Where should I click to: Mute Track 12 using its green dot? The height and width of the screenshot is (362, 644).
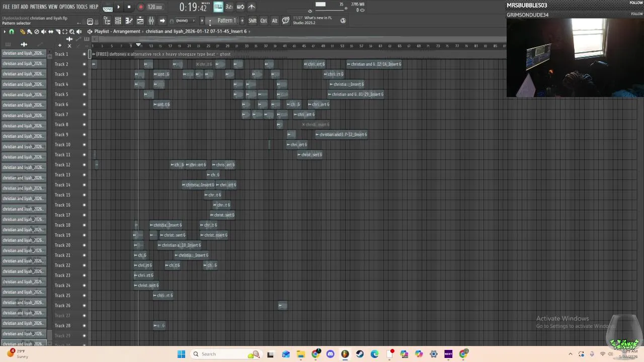[x=84, y=164]
